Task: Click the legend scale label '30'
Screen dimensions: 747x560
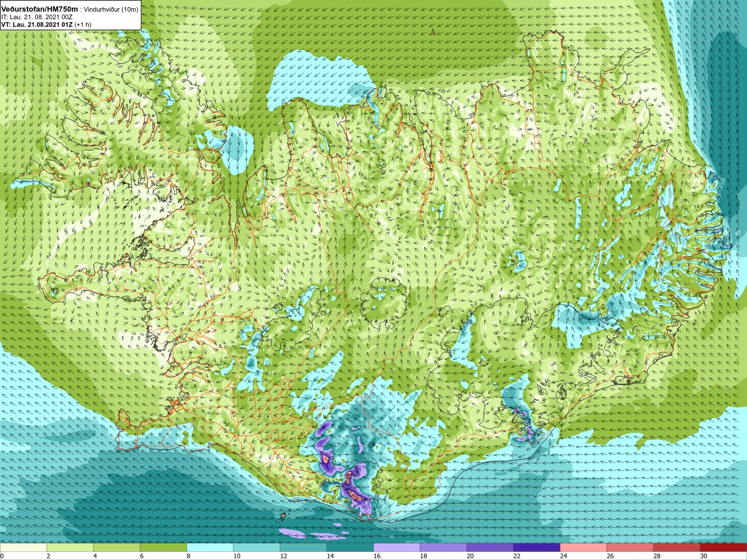Action: click(704, 556)
